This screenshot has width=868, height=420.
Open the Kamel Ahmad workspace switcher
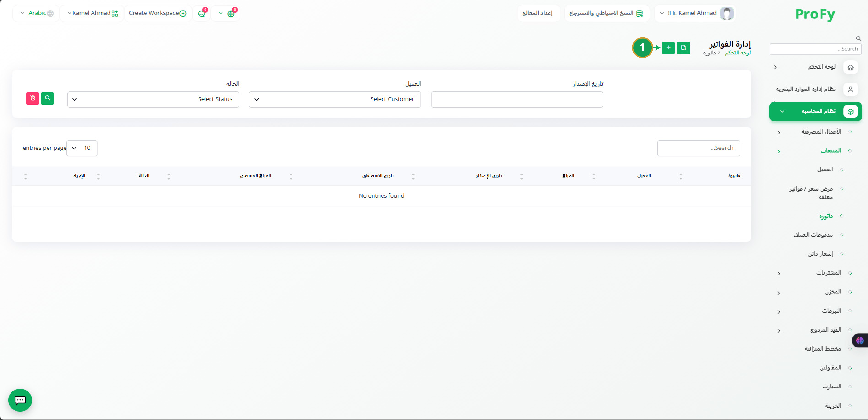coord(92,13)
